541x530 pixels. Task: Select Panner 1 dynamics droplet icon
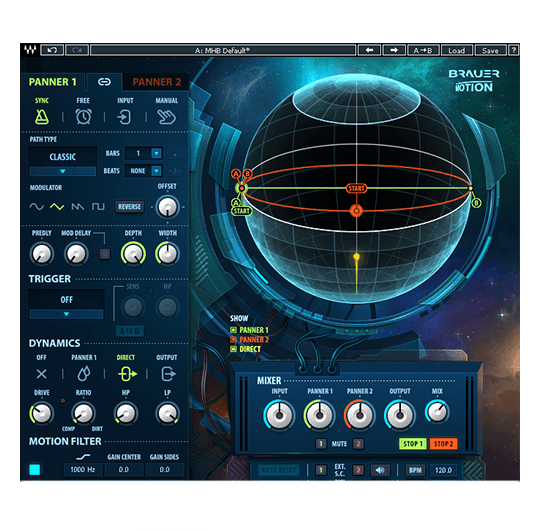84,374
